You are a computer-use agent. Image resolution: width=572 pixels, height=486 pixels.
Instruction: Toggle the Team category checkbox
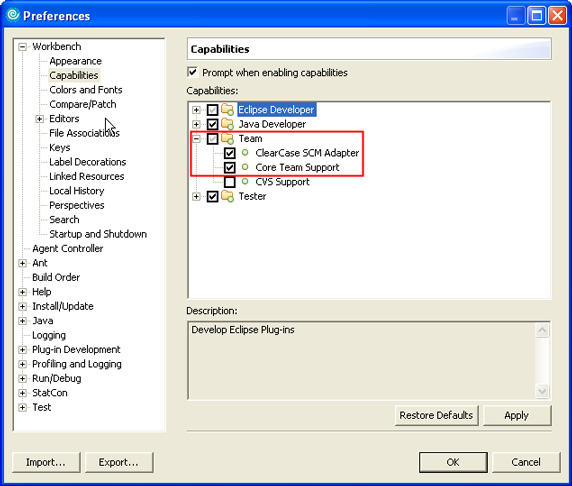(x=212, y=139)
